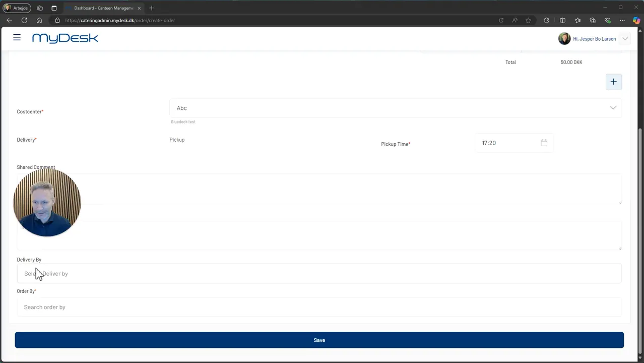
Task: Click the Save button
Action: click(319, 340)
